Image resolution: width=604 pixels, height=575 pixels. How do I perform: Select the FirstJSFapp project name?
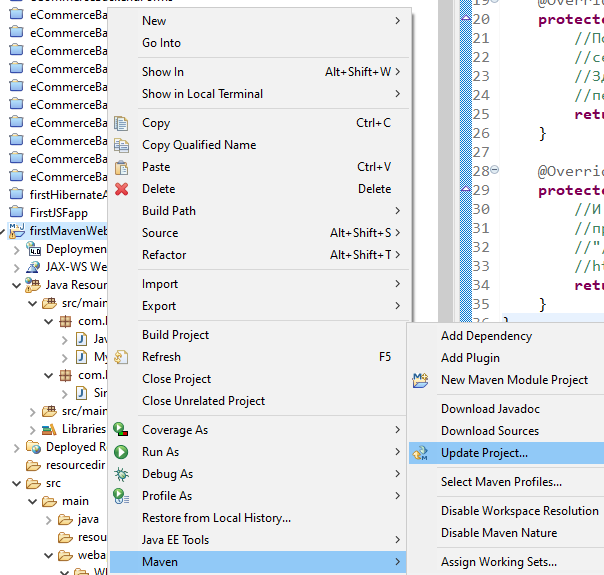(59, 213)
